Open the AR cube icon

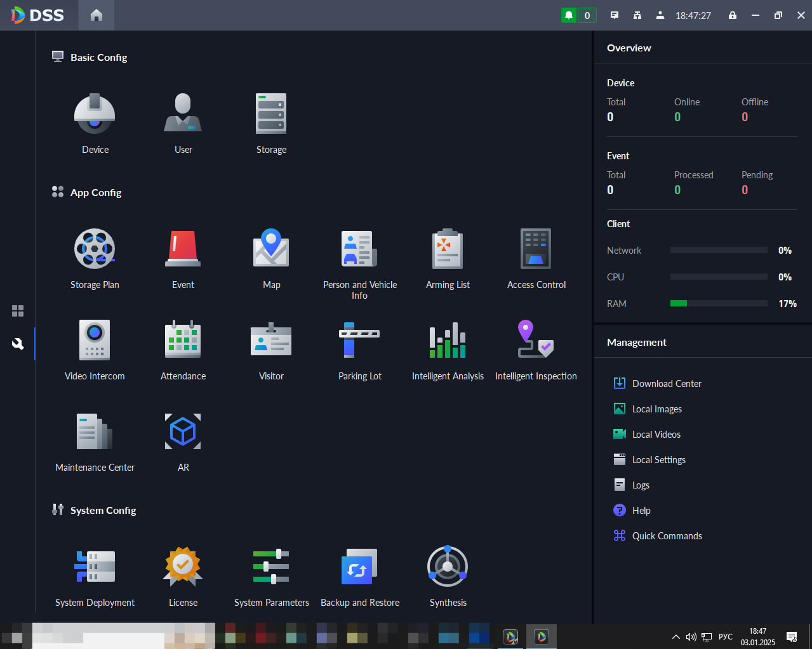183,431
